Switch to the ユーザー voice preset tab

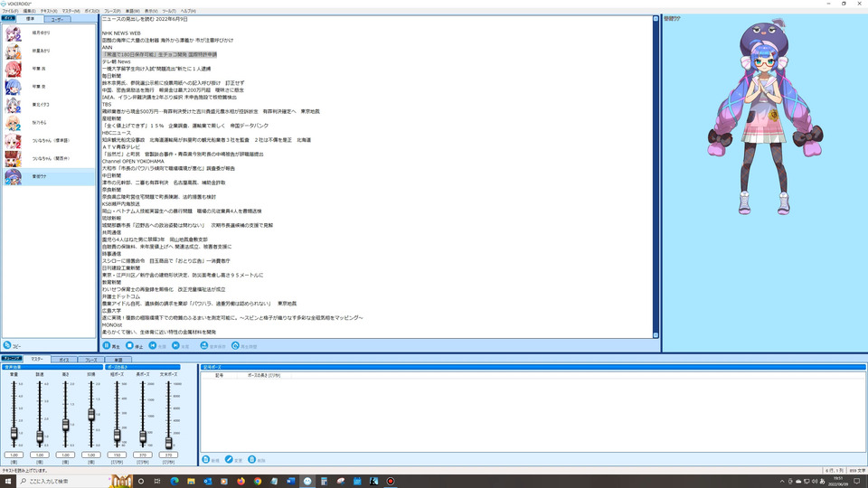coord(57,19)
